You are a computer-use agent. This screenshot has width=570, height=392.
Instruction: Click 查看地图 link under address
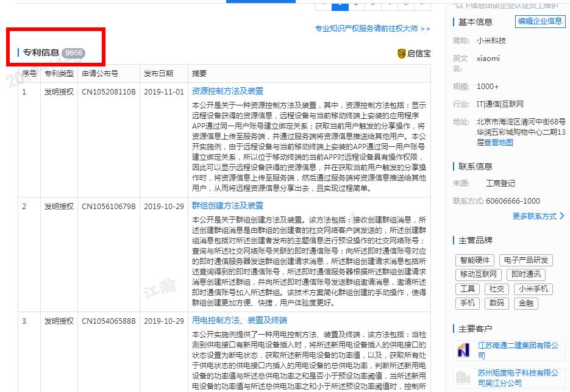coord(499,143)
